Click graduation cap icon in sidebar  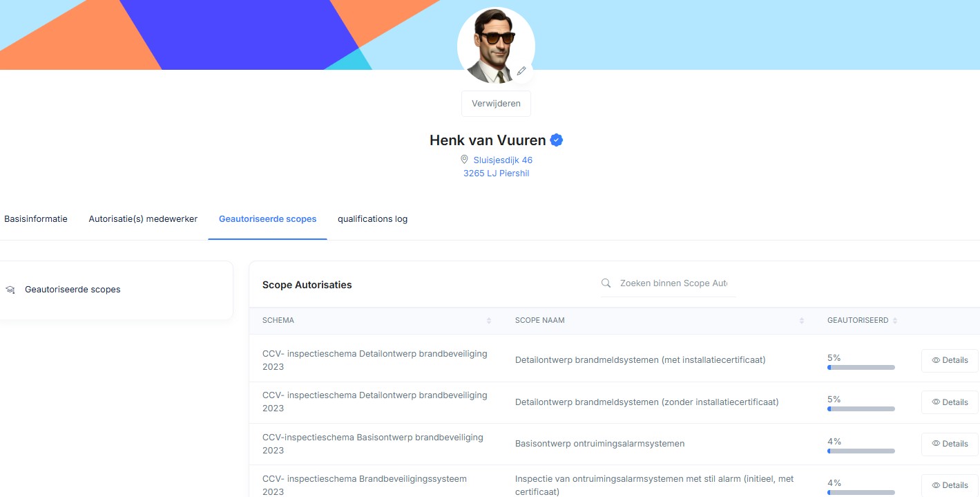pyautogui.click(x=10, y=290)
